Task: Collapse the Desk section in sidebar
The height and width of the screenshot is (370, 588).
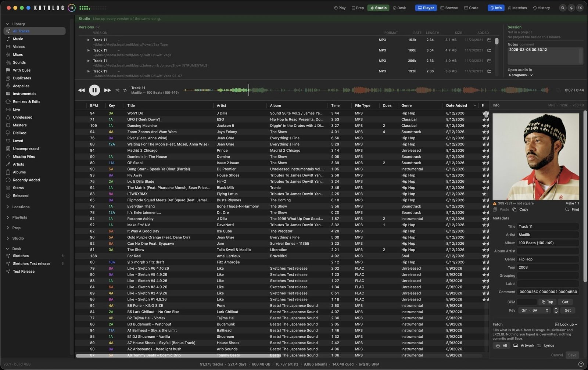Action: point(7,249)
